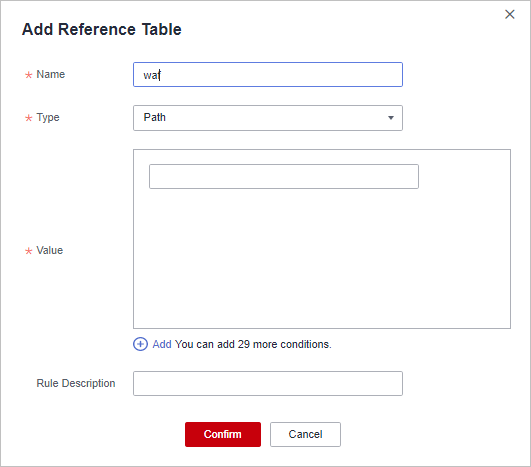531x467 pixels.
Task: Click the Name field label
Action: 50,74
